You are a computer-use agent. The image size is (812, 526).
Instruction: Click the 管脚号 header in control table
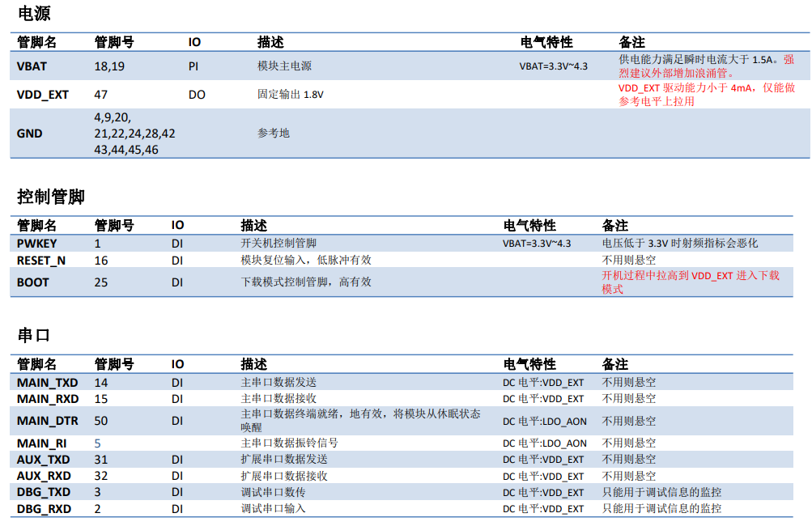(x=114, y=226)
